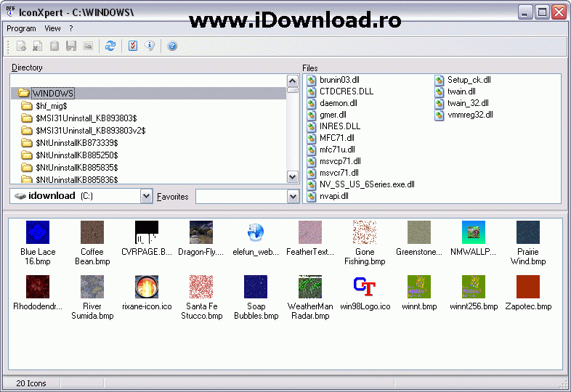Click directory list scroll down arrow

point(293,177)
